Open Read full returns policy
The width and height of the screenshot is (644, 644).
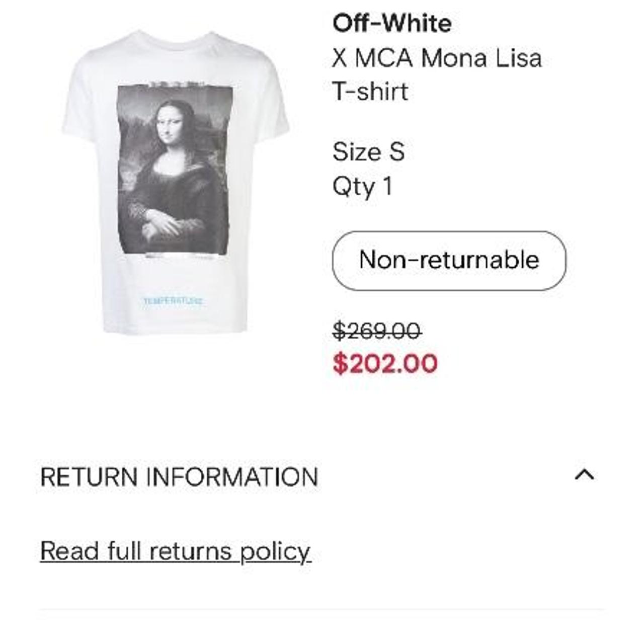[175, 551]
